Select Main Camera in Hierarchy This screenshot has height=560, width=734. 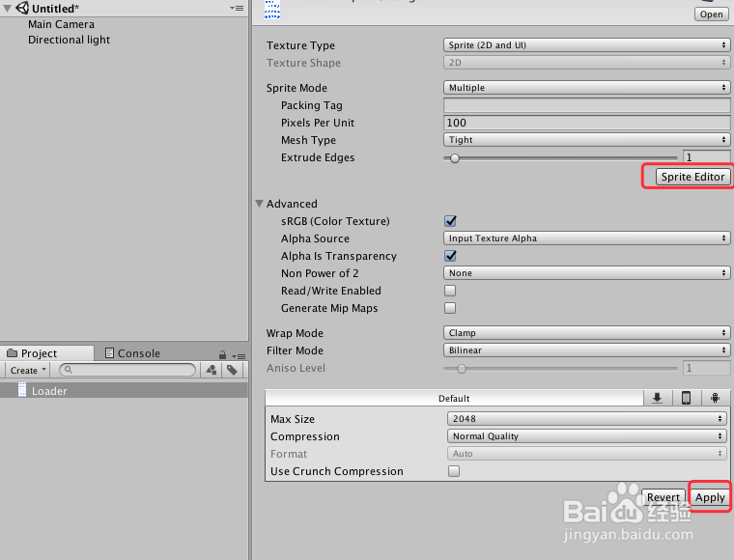point(61,24)
